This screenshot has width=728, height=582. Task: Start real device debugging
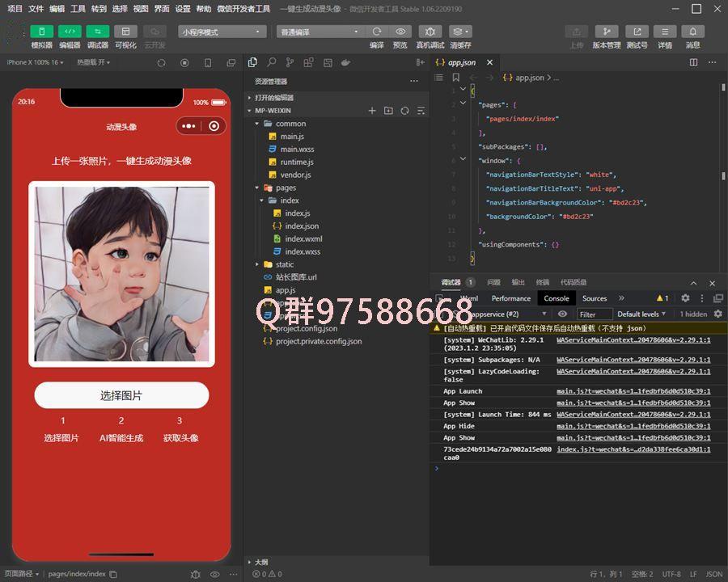tap(430, 32)
